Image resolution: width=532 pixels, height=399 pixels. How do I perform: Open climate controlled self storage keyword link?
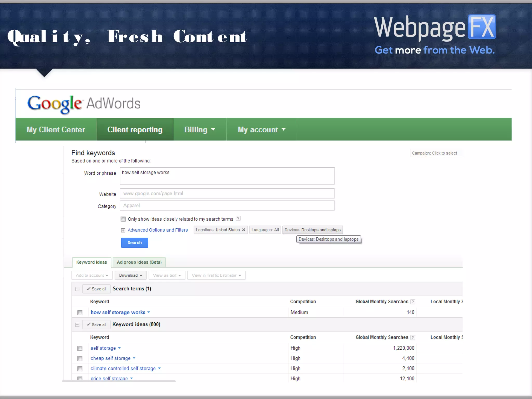coord(123,368)
